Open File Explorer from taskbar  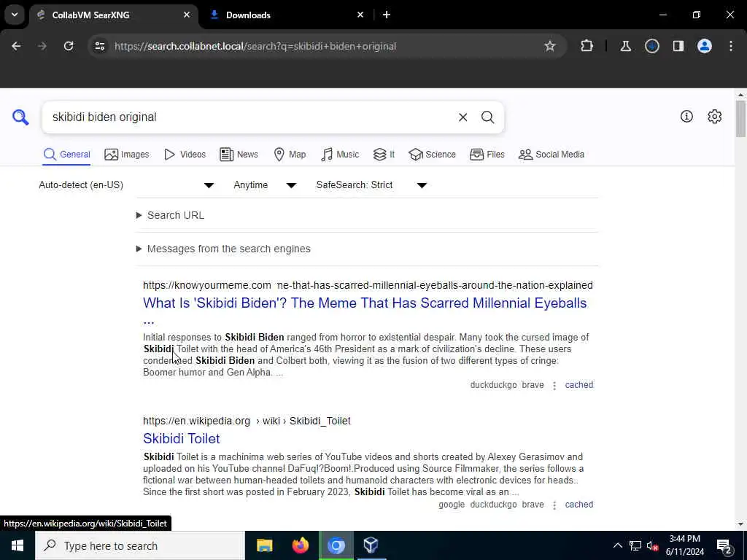click(264, 545)
